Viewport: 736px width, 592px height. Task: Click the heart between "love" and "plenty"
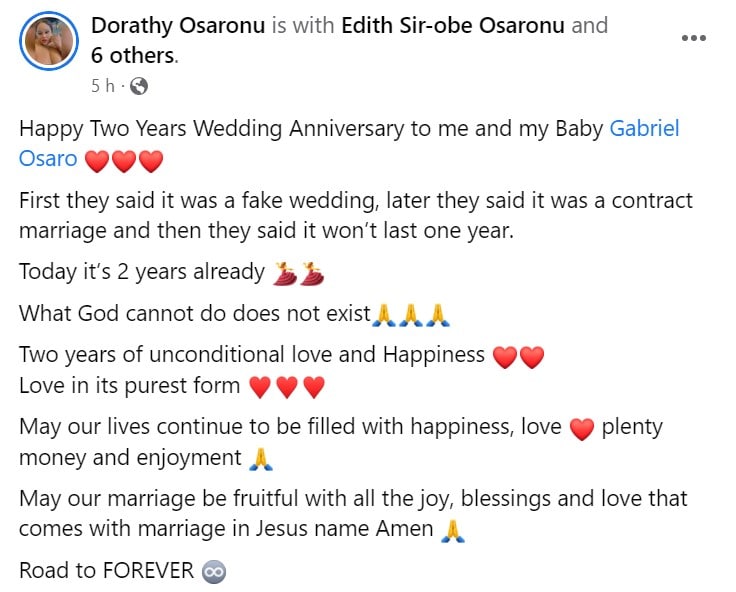click(581, 429)
